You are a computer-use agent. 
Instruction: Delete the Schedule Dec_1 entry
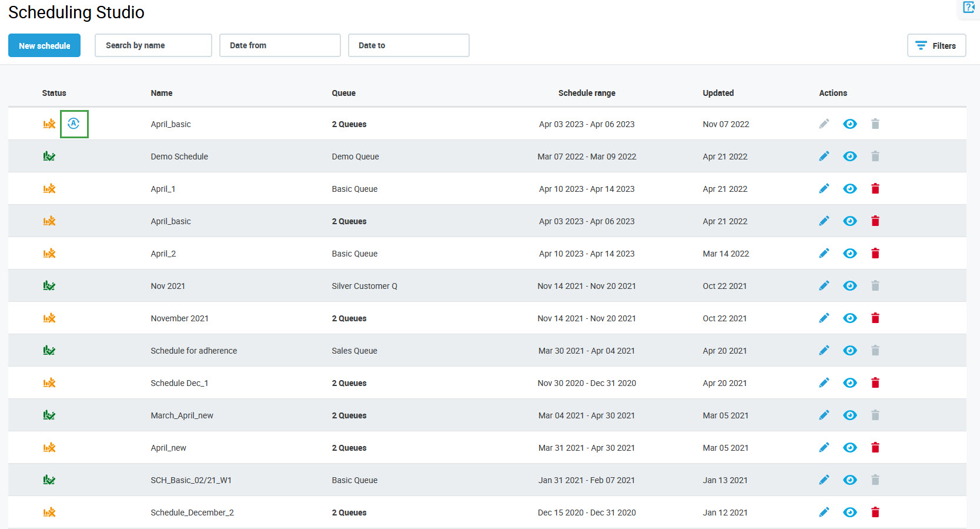pos(875,383)
